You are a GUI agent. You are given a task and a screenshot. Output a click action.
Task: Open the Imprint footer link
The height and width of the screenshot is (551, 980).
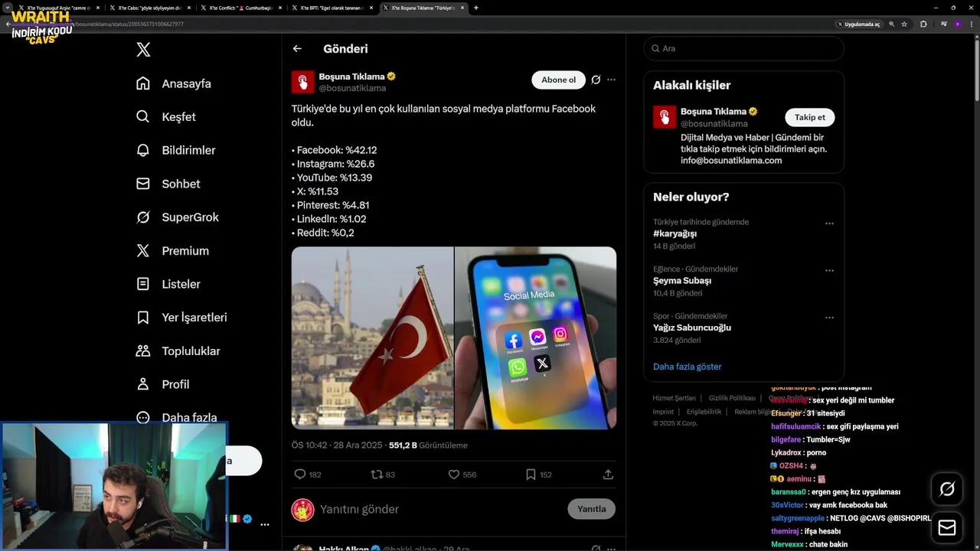[x=663, y=412]
